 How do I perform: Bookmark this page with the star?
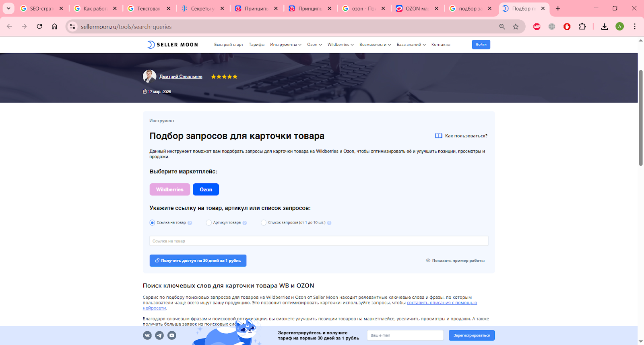coord(516,27)
